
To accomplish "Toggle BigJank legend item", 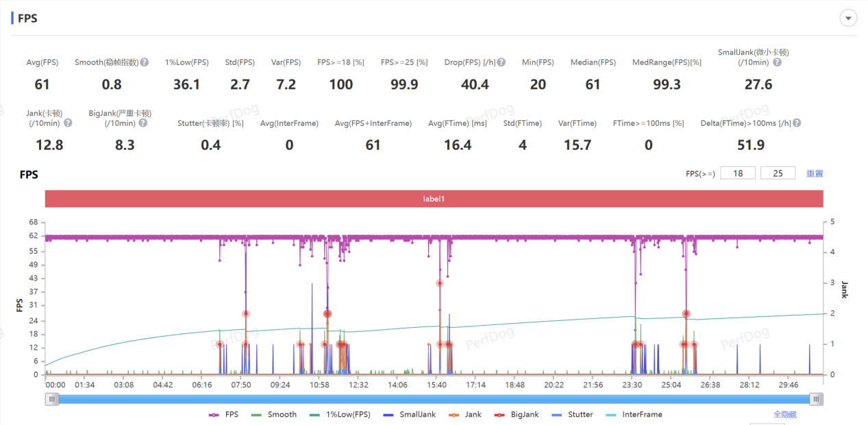I will [517, 414].
